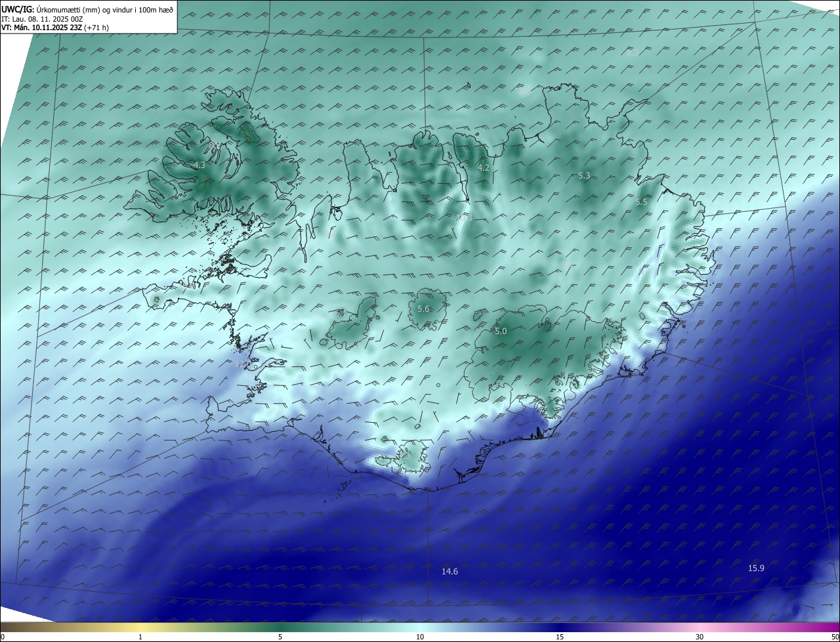Click the 10 tick on the colour scale
Image resolution: width=840 pixels, height=642 pixels.
pyautogui.click(x=420, y=637)
